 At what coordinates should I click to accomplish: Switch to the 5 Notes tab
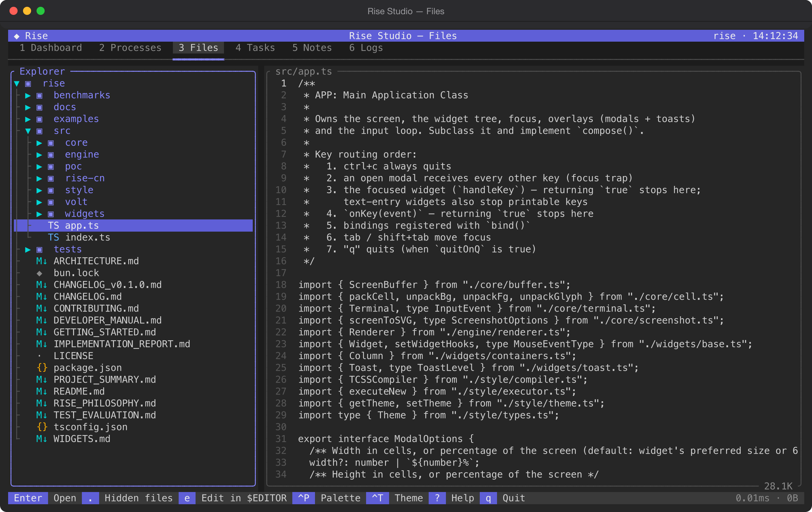tap(312, 48)
